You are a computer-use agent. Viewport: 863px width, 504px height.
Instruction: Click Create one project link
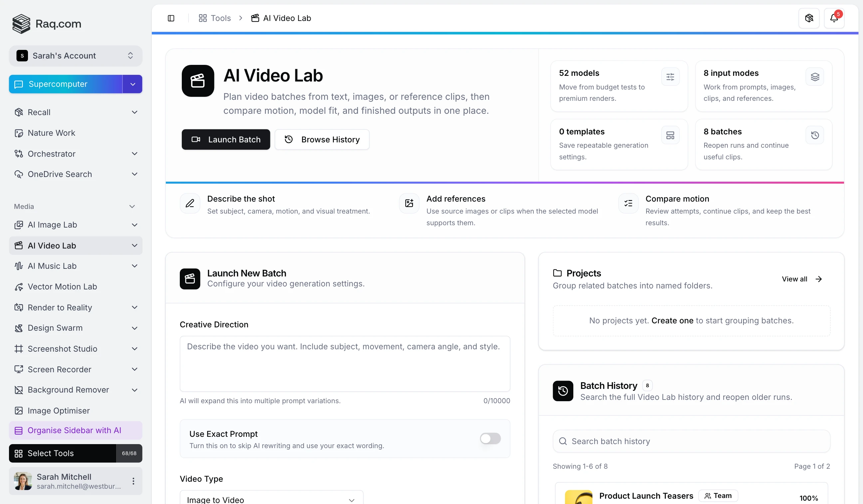[x=672, y=321]
